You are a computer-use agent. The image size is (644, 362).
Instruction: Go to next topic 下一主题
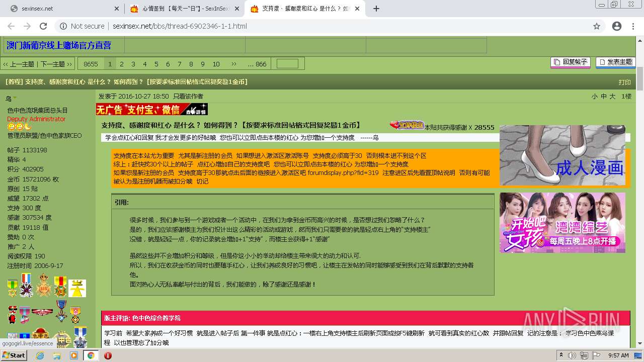click(x=56, y=64)
